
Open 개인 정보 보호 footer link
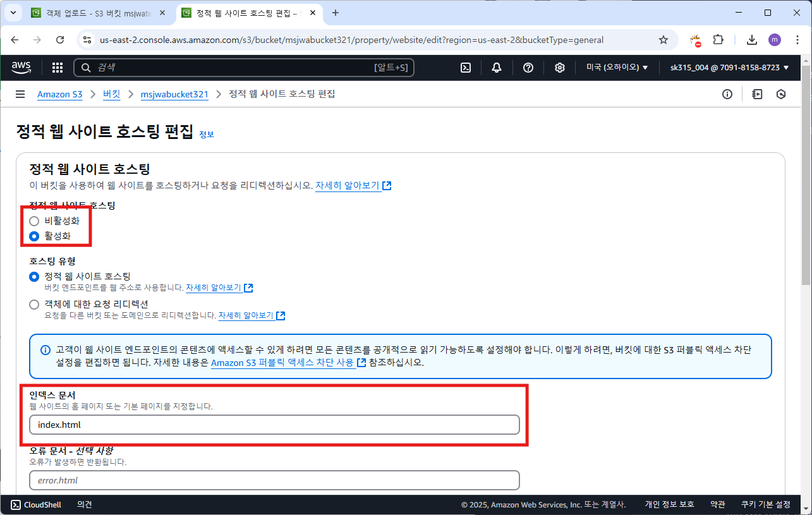669,504
